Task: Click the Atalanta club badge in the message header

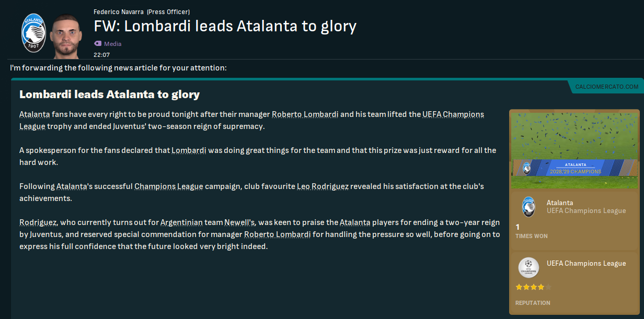Action: click(33, 32)
